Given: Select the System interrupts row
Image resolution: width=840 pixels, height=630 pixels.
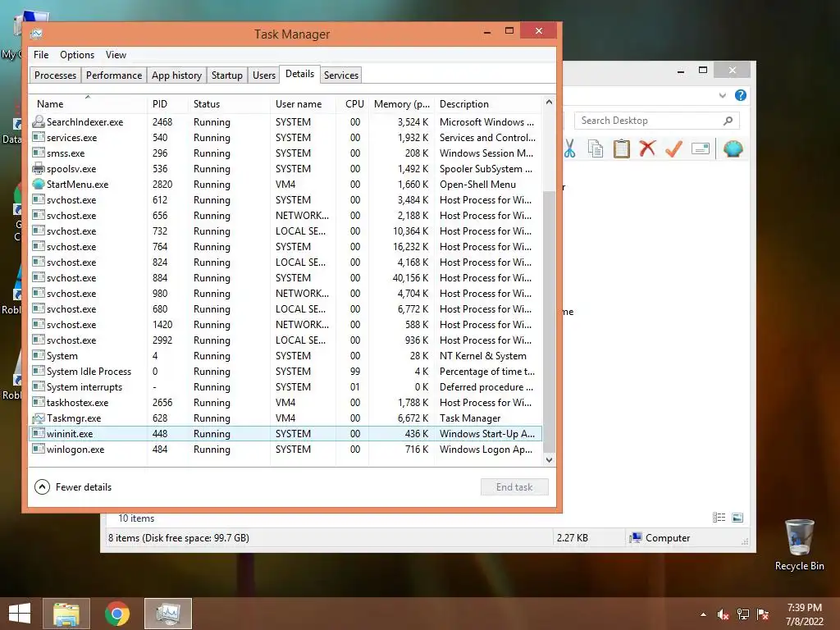Looking at the screenshot, I should (x=286, y=387).
